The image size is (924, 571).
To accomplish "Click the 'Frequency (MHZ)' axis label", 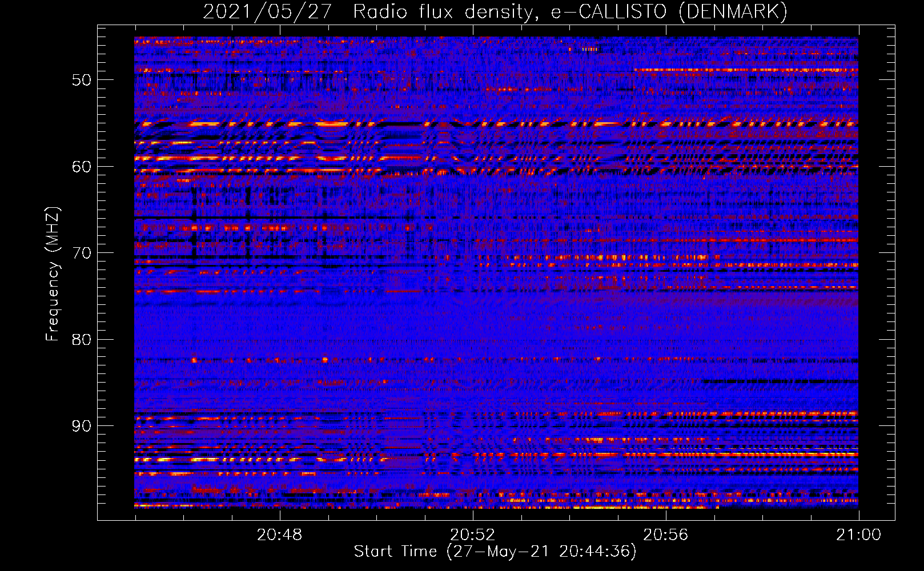I will click(52, 275).
